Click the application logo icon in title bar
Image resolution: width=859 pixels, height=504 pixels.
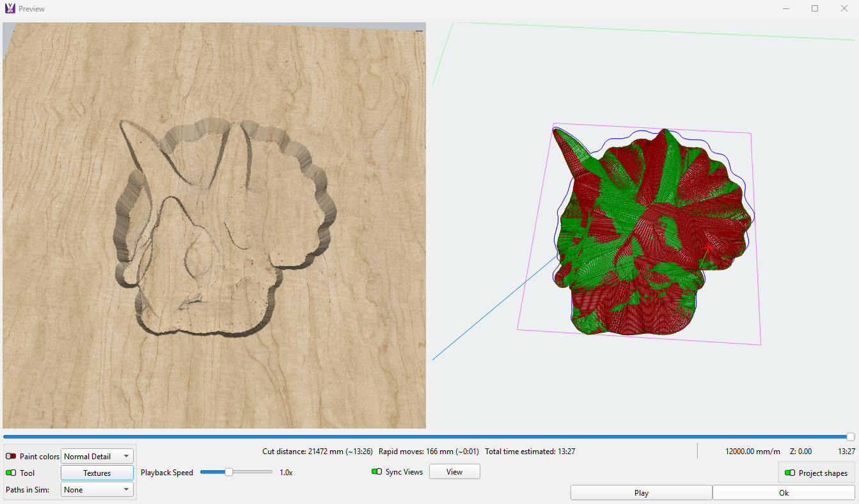(10, 8)
